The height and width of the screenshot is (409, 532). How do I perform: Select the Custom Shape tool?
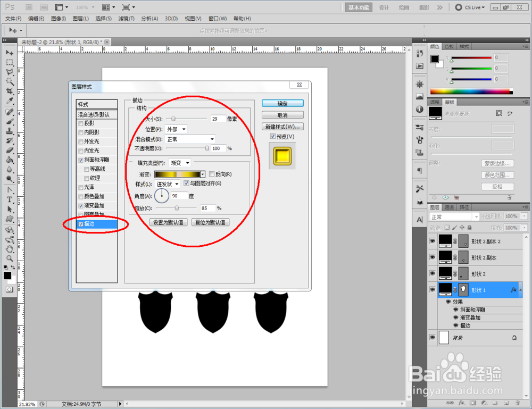(x=10, y=219)
